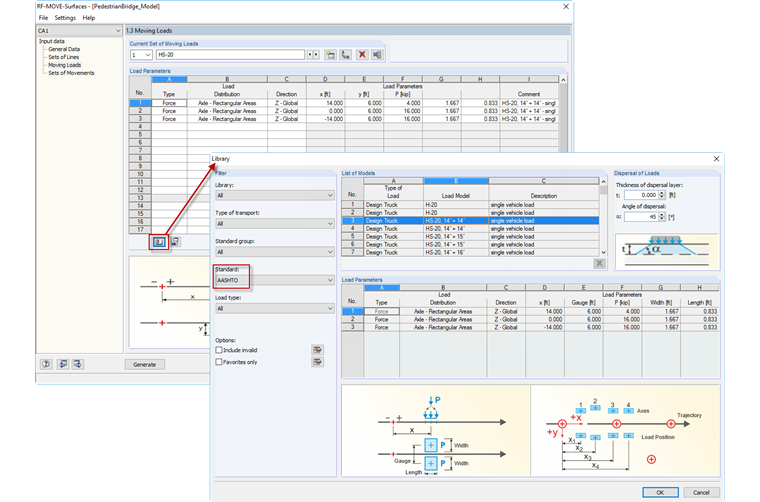Select model row 2 H-20 Design Truck
Viewport: 760px width, 502px height.
point(470,213)
